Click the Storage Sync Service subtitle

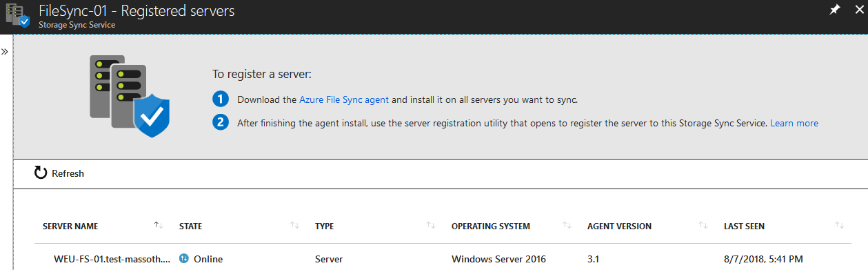[77, 24]
